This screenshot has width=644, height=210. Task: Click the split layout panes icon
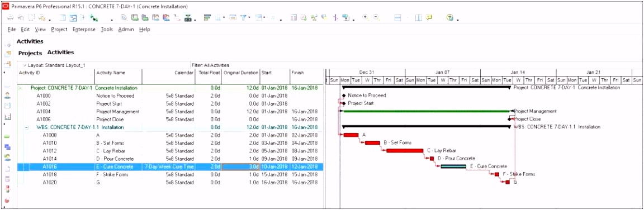tap(397, 18)
